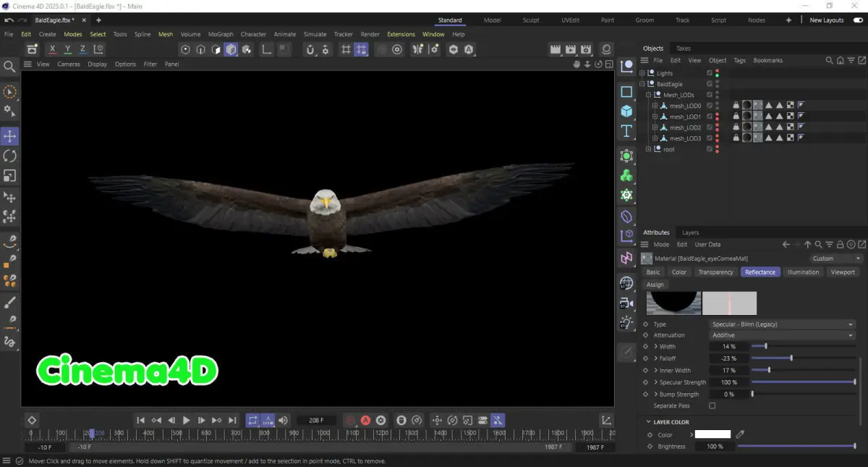
Task: Open the Custom mode dropdown in Attributes
Action: point(835,258)
